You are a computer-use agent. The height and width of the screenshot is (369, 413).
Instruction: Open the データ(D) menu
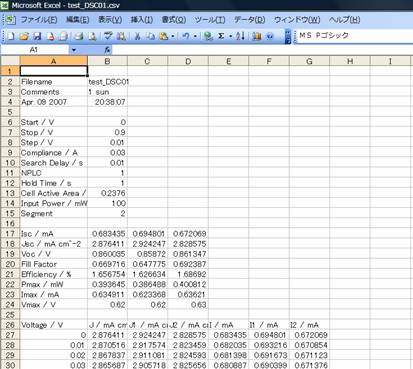coord(250,20)
